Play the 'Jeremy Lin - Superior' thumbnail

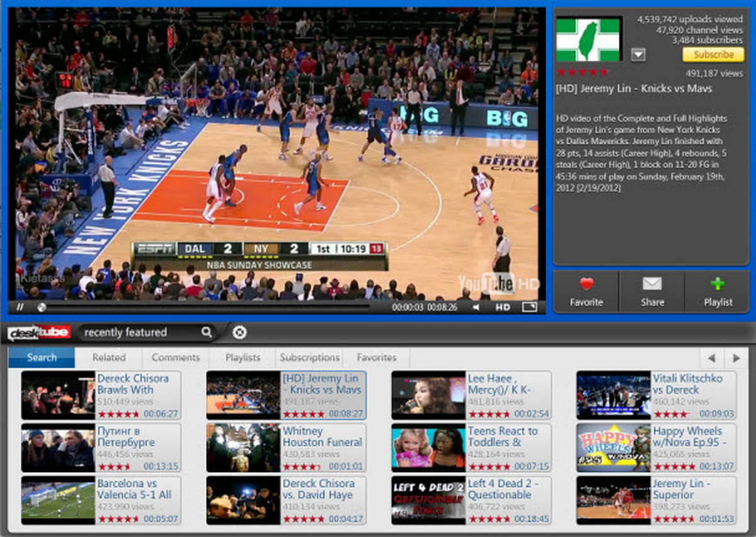[614, 500]
